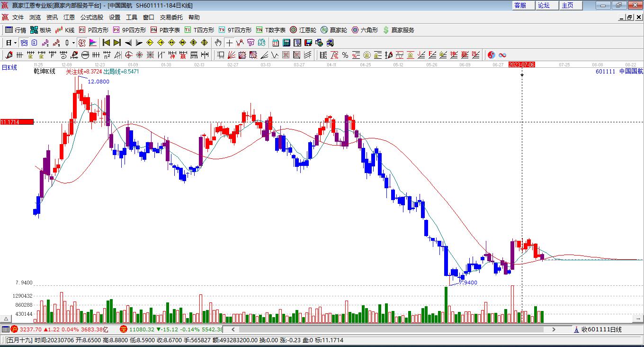Image resolution: width=644 pixels, height=347 pixels.
Task: Open the T数字表 tool
Action: [270, 30]
